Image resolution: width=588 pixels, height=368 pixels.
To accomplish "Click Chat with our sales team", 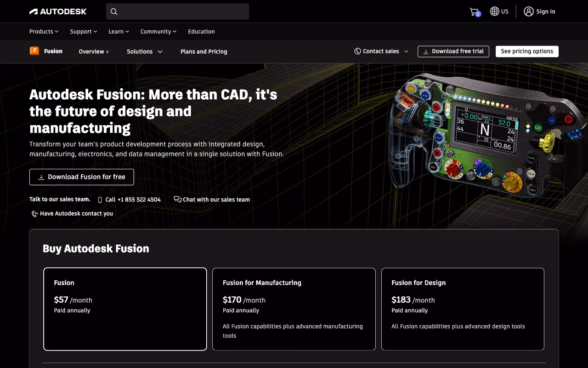I will 212,200.
